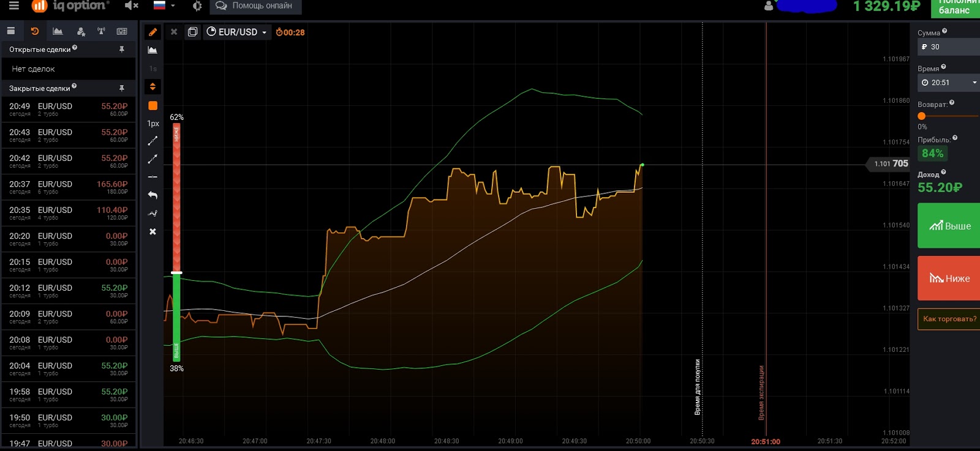Open the Время 20:51 expiry dropdown
This screenshot has width=980, height=451.
tap(949, 82)
